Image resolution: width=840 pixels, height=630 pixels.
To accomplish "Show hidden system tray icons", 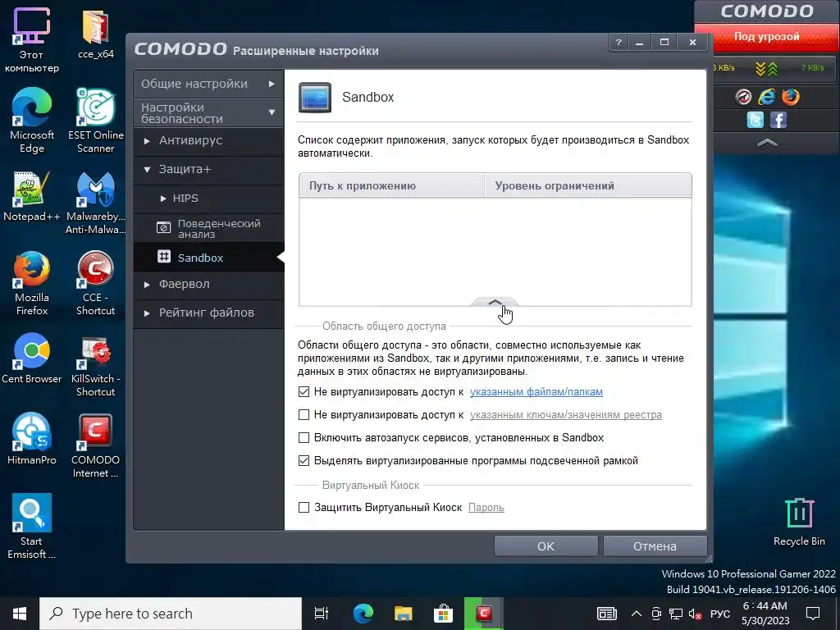I will 637,614.
